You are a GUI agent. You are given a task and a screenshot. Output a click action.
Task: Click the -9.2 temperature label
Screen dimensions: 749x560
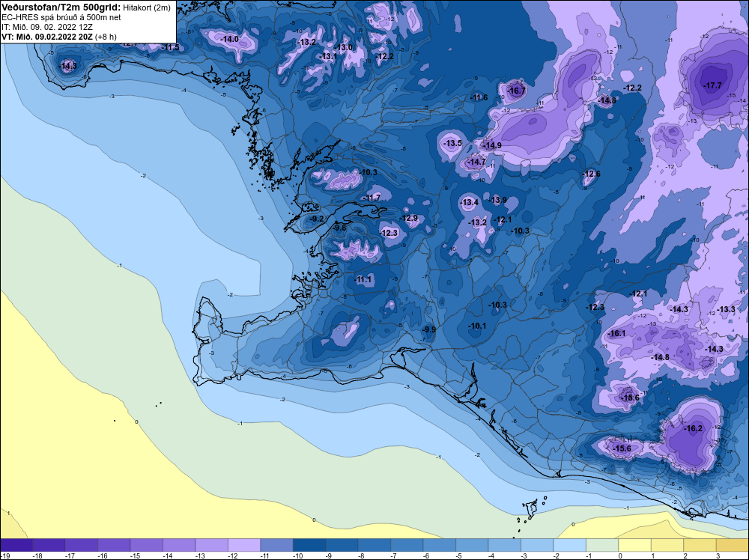pyautogui.click(x=317, y=219)
